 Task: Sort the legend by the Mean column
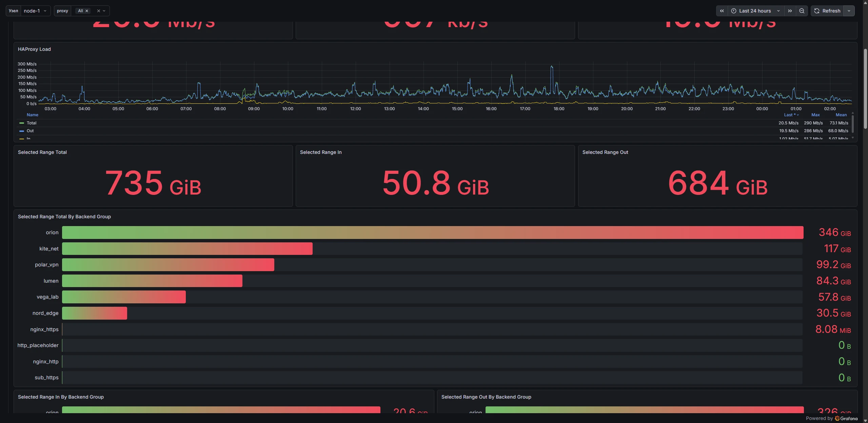pyautogui.click(x=841, y=115)
